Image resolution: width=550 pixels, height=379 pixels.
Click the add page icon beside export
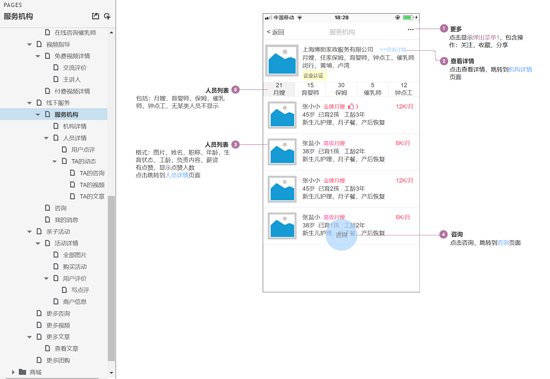point(107,16)
